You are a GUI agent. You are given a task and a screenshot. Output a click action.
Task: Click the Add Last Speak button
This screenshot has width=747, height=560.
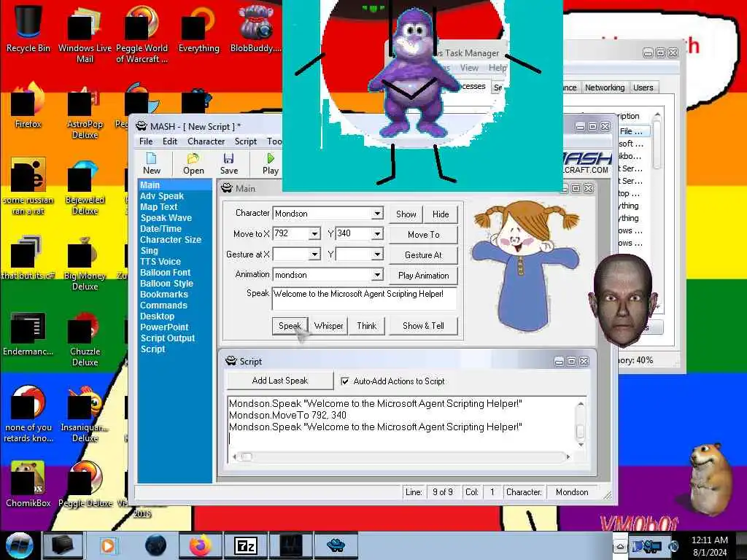tap(280, 381)
